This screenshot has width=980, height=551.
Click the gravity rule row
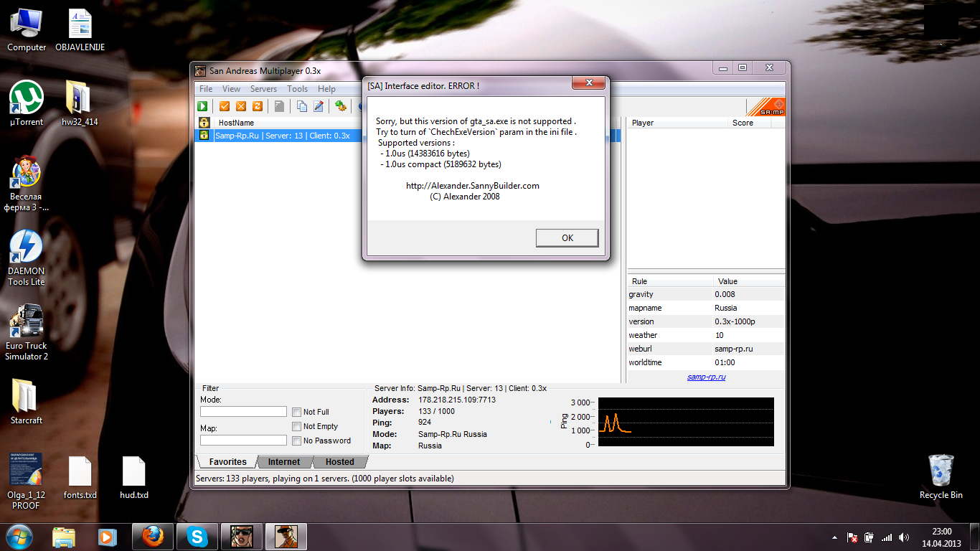(706, 294)
